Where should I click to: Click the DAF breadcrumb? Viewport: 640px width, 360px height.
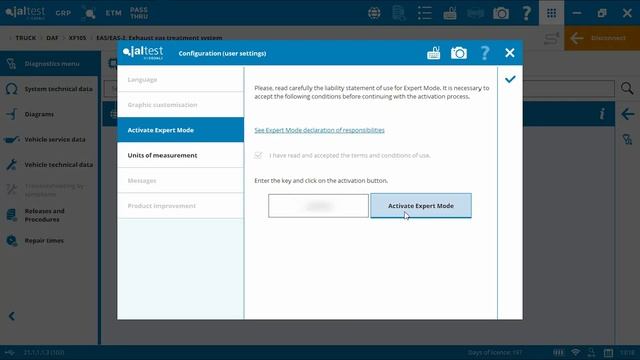click(x=52, y=38)
